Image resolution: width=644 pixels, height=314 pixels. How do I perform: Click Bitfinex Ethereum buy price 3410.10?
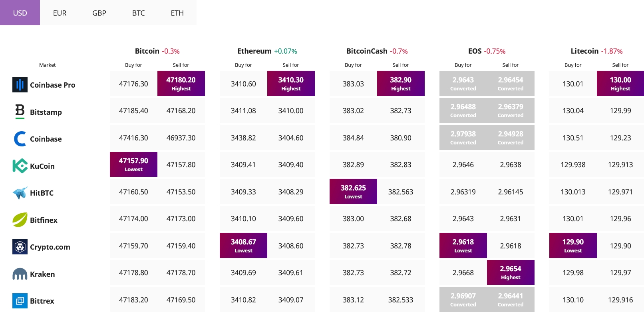coord(243,218)
